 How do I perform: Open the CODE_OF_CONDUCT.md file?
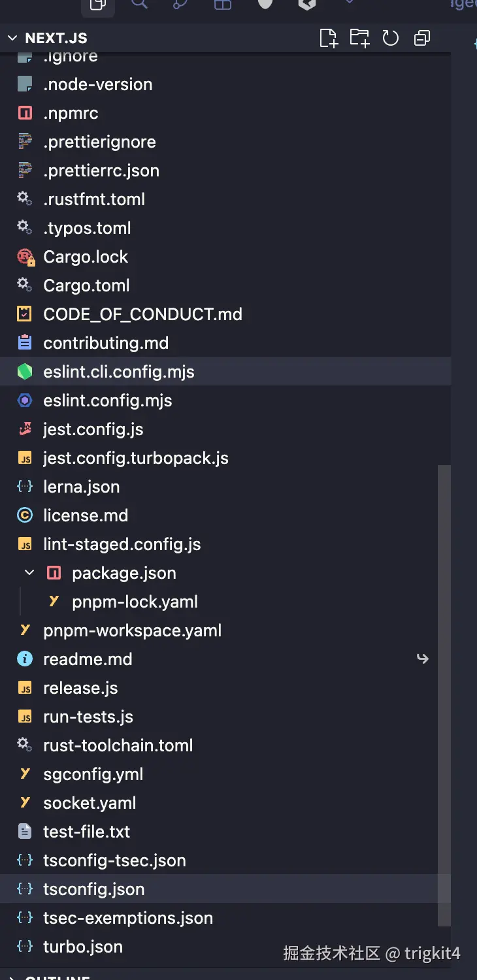142,314
